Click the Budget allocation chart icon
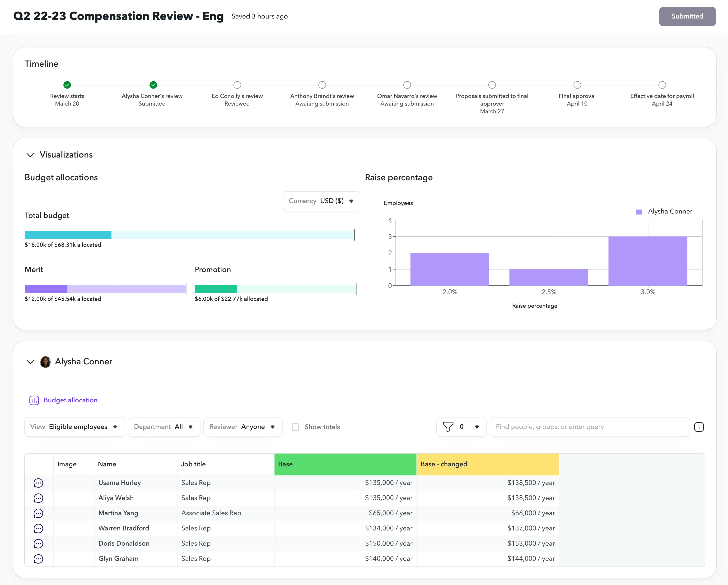 click(34, 400)
